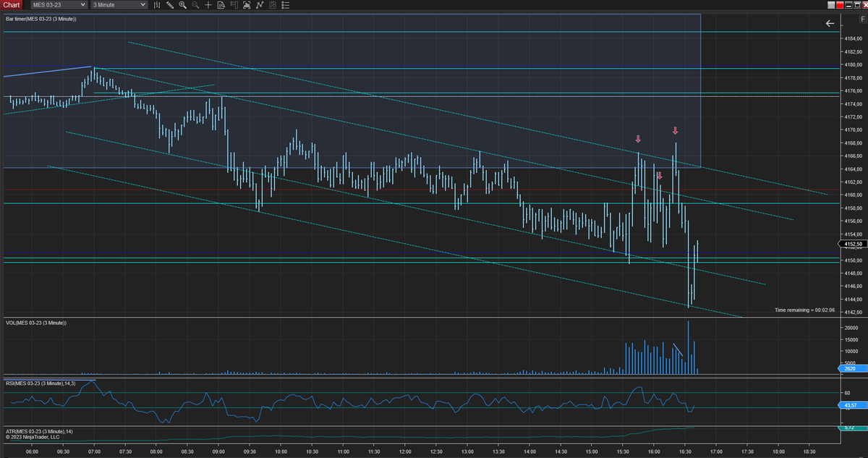
Task: Minimize the chart window
Action: [x=848, y=5]
